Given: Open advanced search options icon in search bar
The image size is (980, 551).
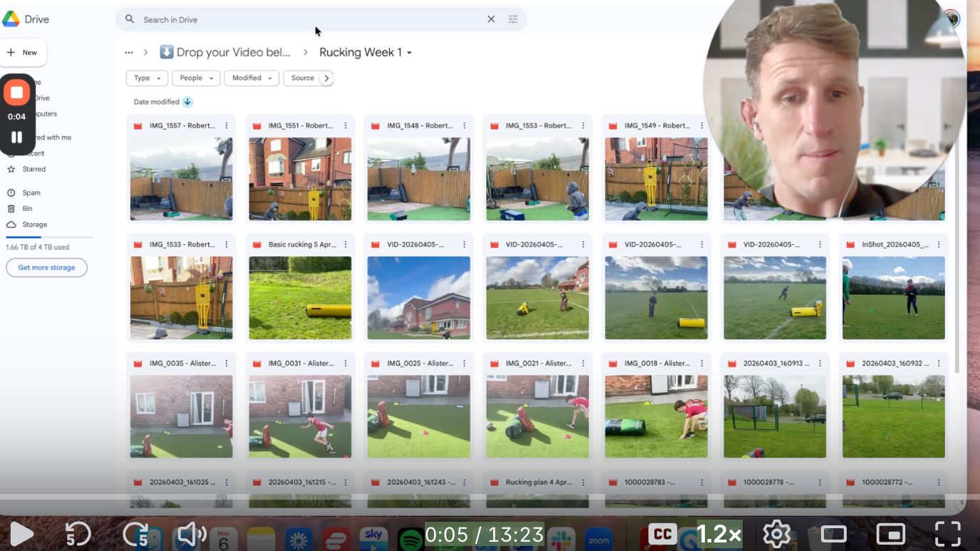Looking at the screenshot, I should coord(512,19).
